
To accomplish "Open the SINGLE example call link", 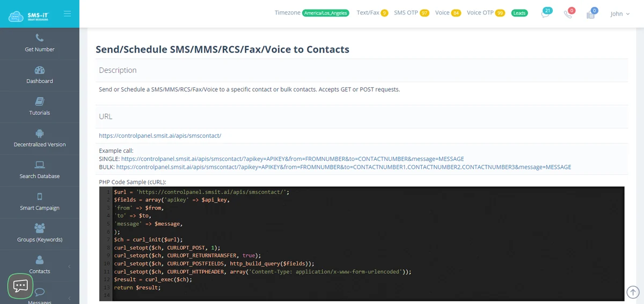I will [292, 159].
